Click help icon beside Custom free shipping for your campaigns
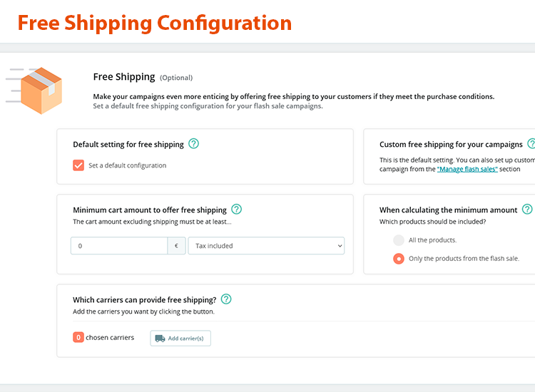Screen dimensions: 535x392 click(x=531, y=144)
